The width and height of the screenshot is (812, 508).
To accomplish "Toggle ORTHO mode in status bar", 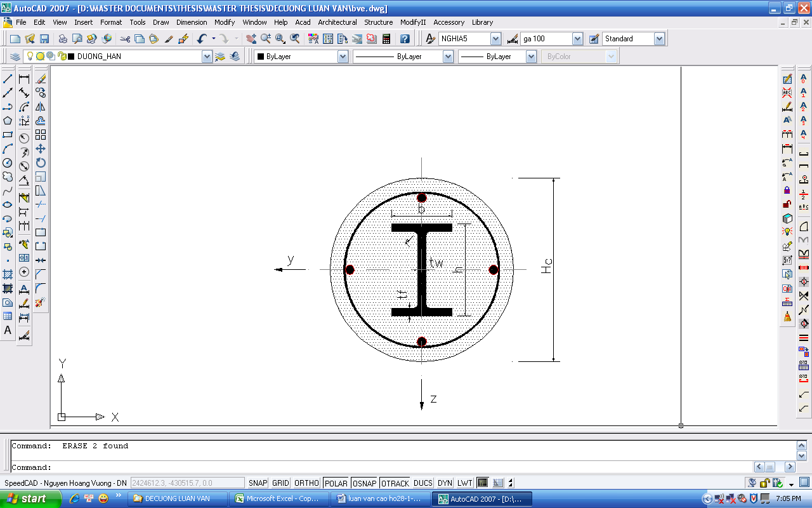I will pyautogui.click(x=307, y=483).
